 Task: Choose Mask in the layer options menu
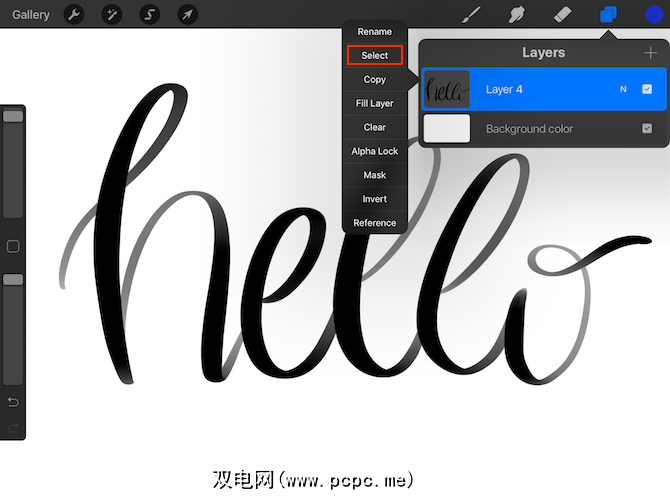click(x=375, y=175)
